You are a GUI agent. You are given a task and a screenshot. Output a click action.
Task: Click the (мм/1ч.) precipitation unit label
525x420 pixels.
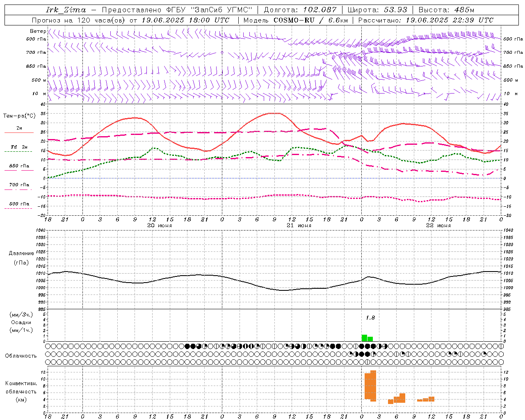pos(21,330)
